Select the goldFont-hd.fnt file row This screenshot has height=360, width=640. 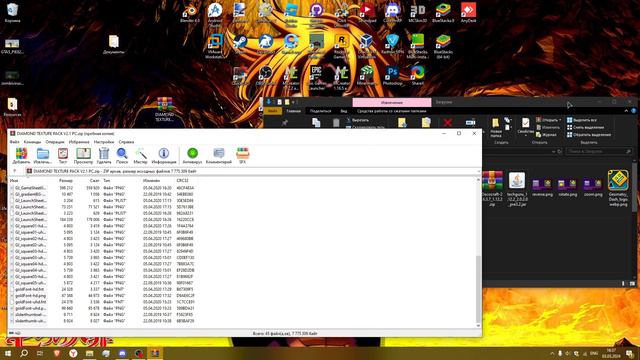102,289
